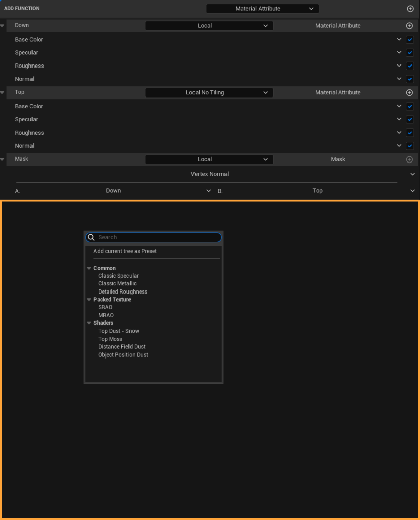Toggle the Normal checkbox under Down
The image size is (420, 520).
(410, 79)
